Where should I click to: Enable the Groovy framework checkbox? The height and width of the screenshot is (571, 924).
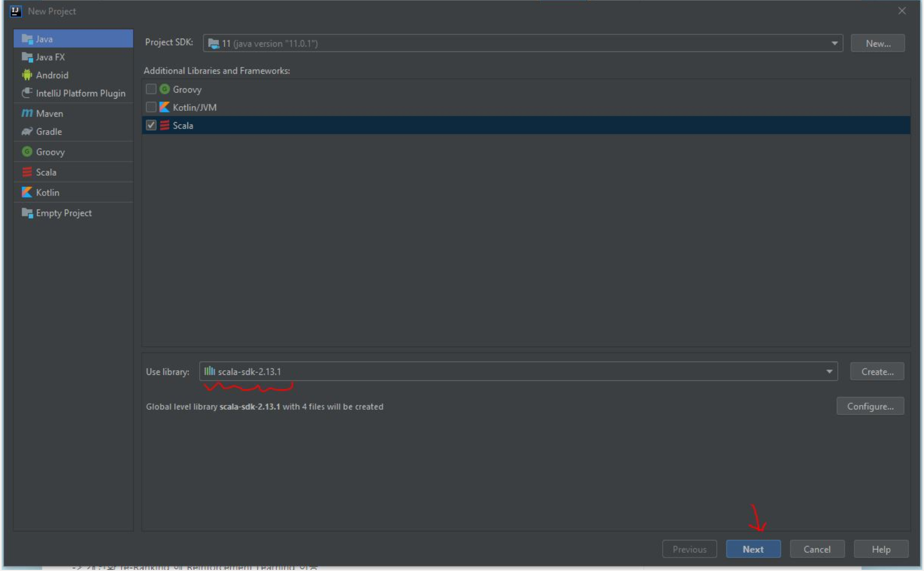pyautogui.click(x=151, y=89)
